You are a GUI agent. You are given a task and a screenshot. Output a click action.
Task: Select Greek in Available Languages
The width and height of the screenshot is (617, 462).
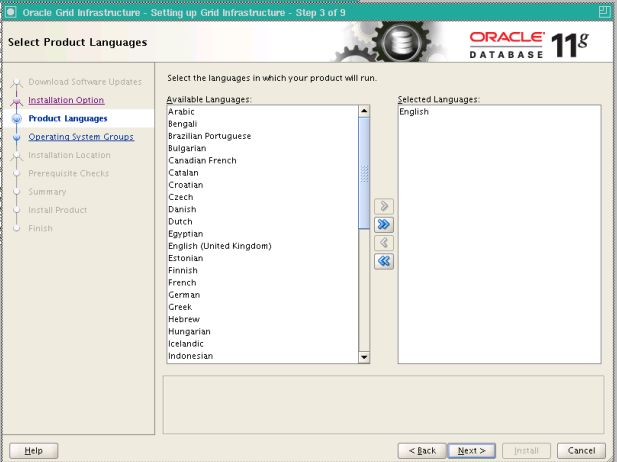coord(262,307)
